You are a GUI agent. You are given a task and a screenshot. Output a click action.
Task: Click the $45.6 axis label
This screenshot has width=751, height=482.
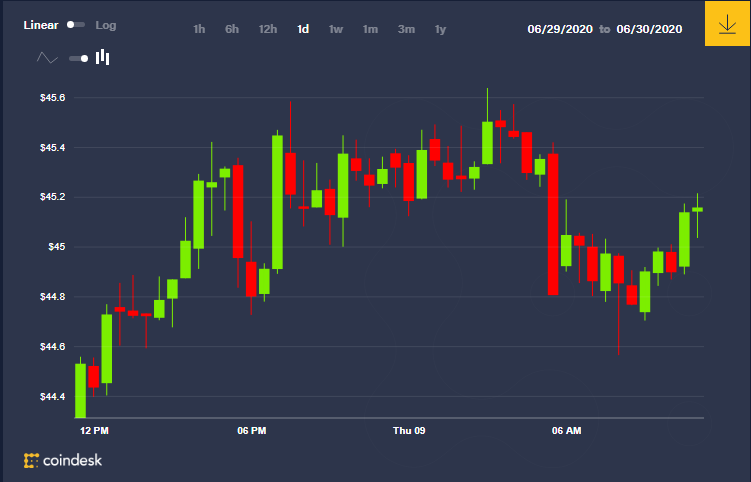coord(53,98)
